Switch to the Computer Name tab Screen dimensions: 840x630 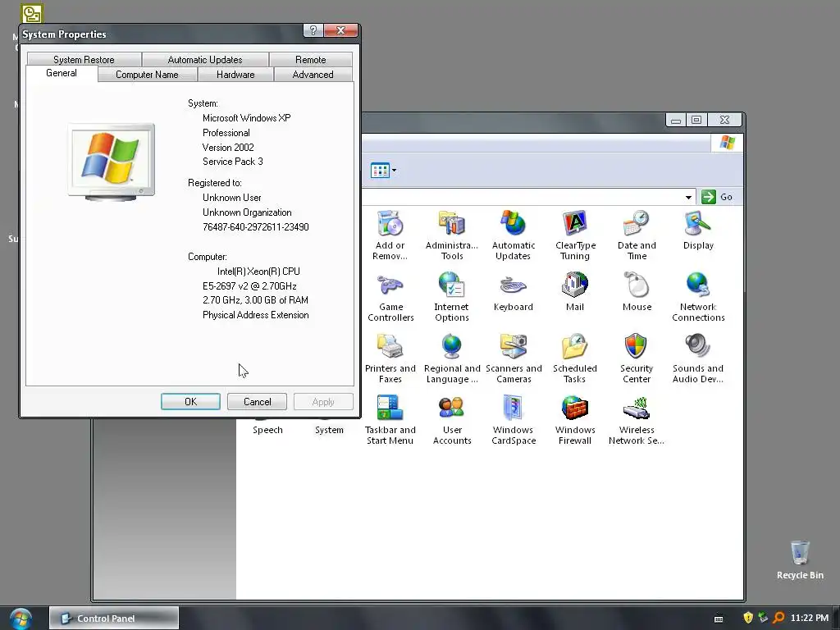coord(148,75)
